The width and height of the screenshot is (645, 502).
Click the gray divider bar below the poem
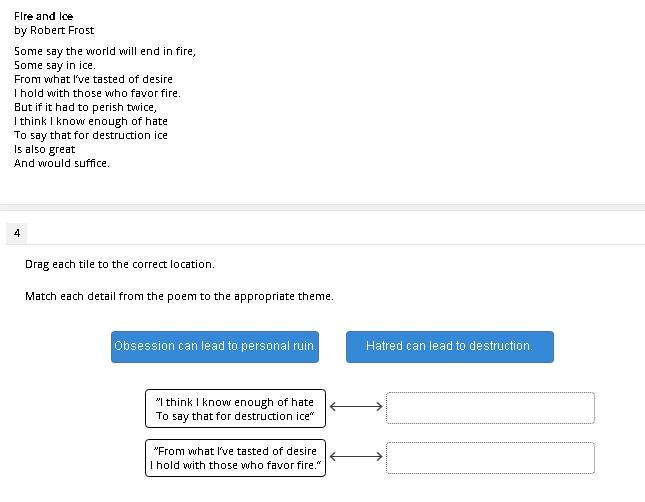(322, 207)
